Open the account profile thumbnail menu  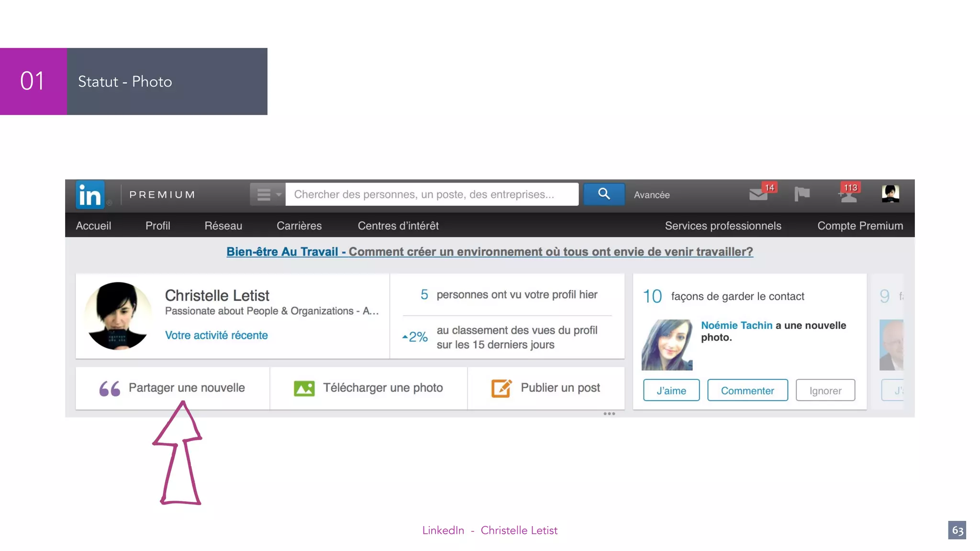891,194
